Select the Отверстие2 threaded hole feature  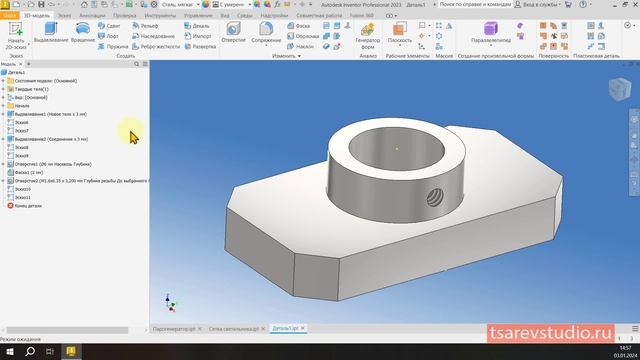78,181
